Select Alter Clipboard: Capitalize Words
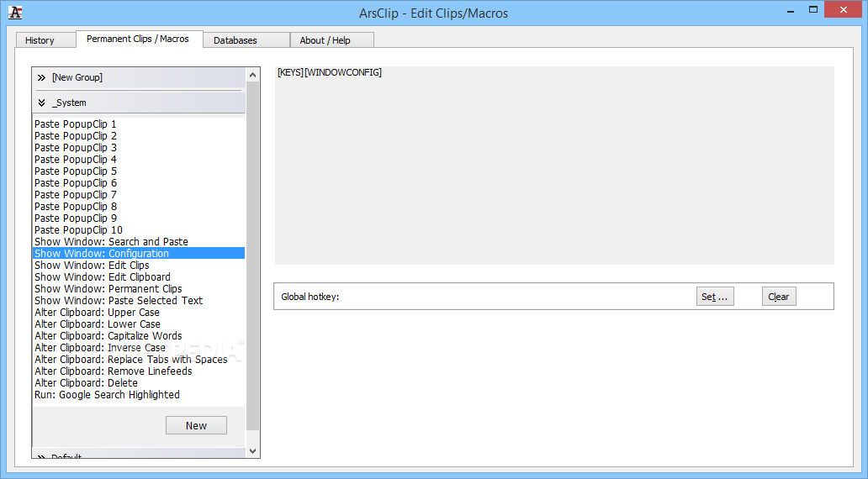The width and height of the screenshot is (868, 479). tap(139, 336)
